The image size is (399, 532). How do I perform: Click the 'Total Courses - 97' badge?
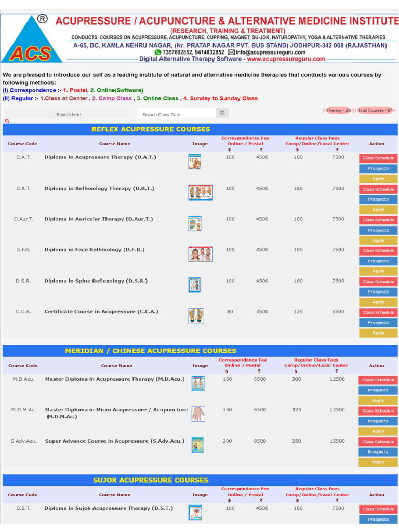(x=375, y=110)
